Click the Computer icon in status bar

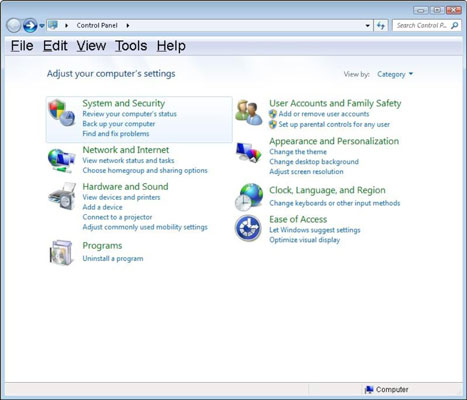point(369,389)
